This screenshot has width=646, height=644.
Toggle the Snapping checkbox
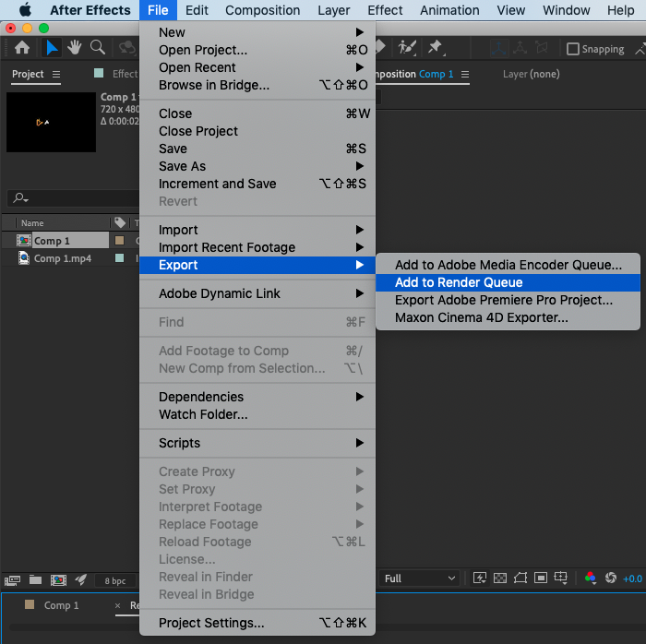point(573,49)
